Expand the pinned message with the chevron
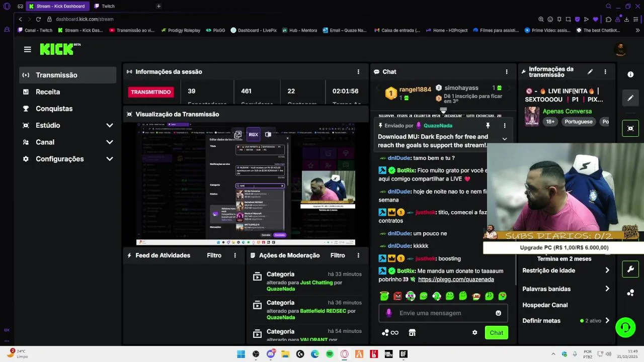The width and height of the screenshot is (644, 362). [505, 139]
